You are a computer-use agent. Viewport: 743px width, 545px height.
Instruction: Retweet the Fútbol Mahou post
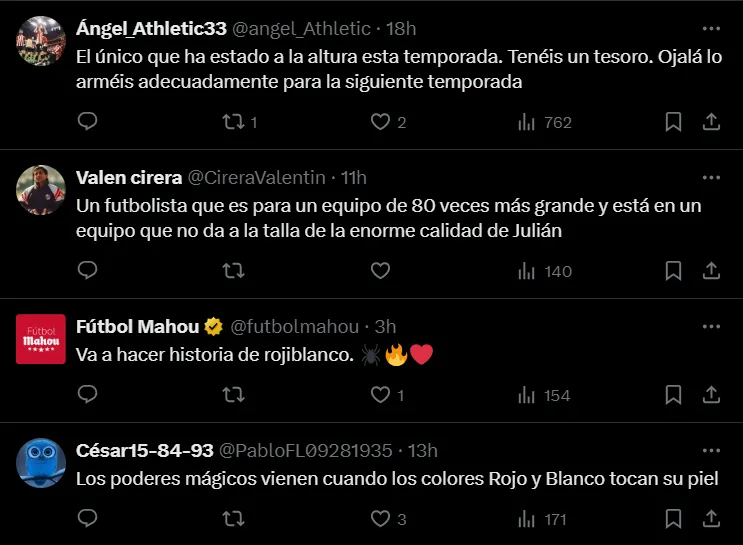(233, 395)
